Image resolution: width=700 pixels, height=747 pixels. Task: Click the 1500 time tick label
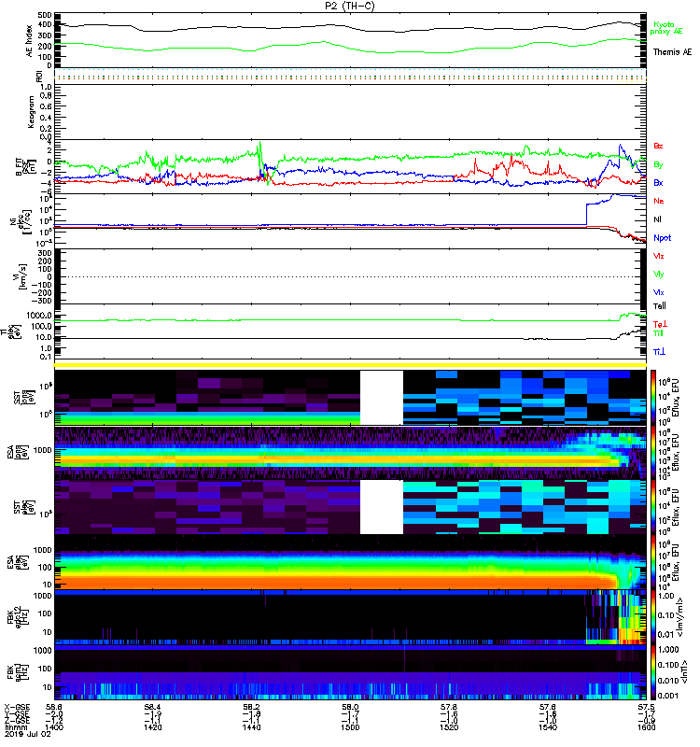click(350, 727)
